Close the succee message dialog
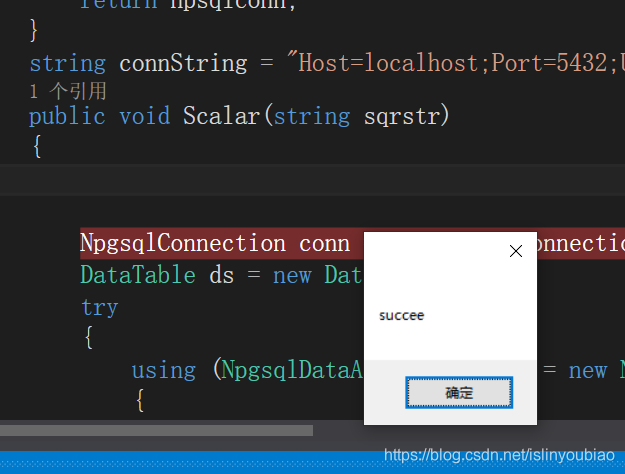Screen dimensions: 625x474 516,251
